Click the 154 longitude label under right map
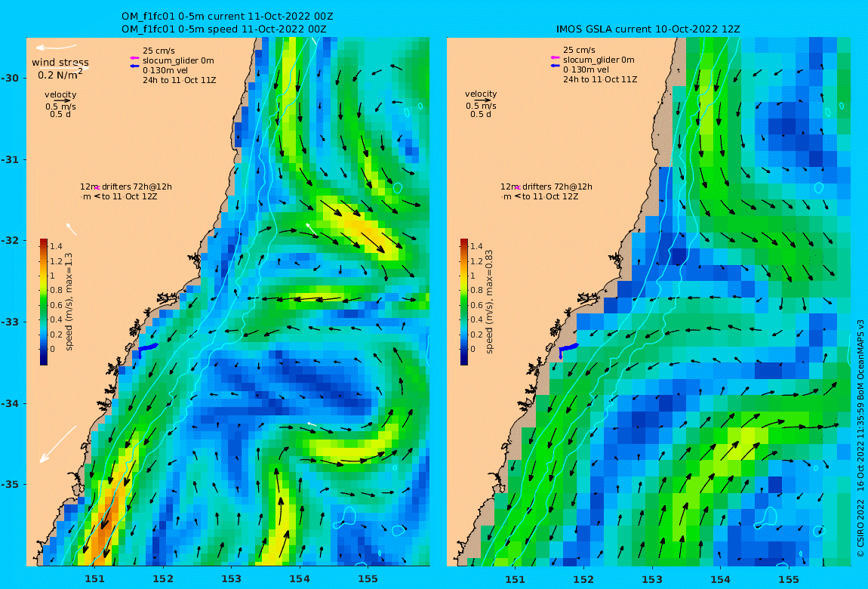 (720, 580)
